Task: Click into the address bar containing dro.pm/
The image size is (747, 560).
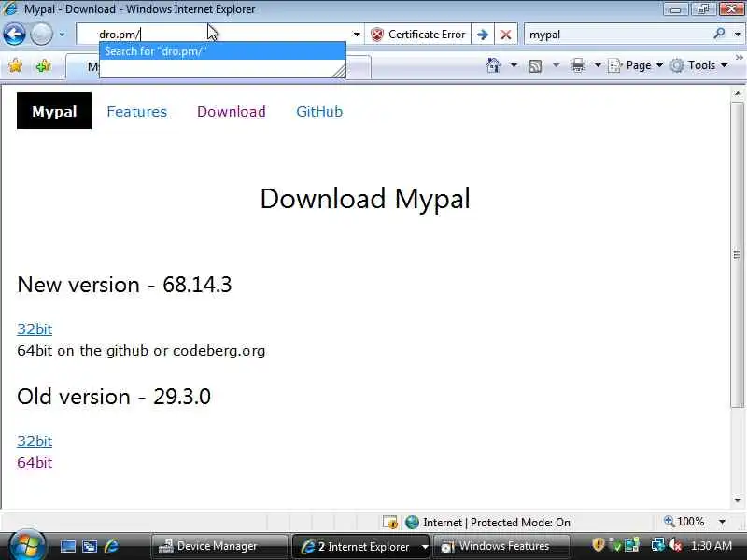Action: [215, 35]
